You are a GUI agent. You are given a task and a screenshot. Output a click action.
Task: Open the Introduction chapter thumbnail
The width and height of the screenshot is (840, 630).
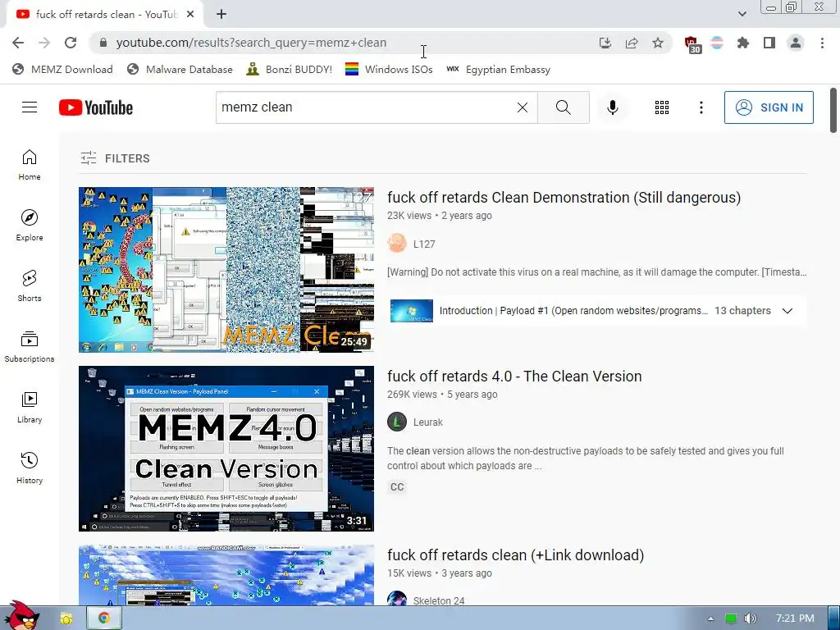tap(412, 311)
